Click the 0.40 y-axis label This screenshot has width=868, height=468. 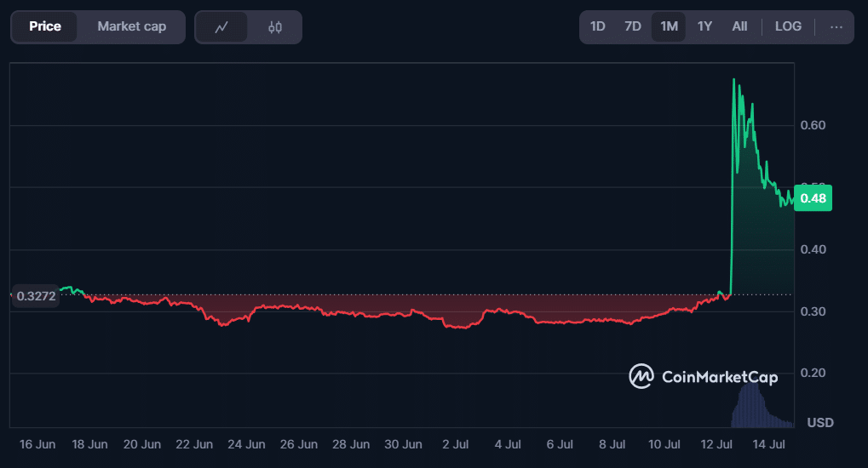tap(813, 249)
